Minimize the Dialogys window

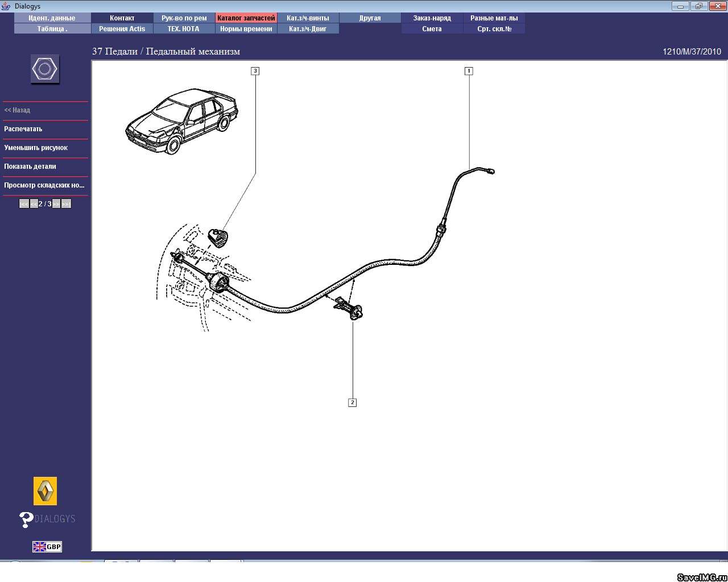pos(680,6)
